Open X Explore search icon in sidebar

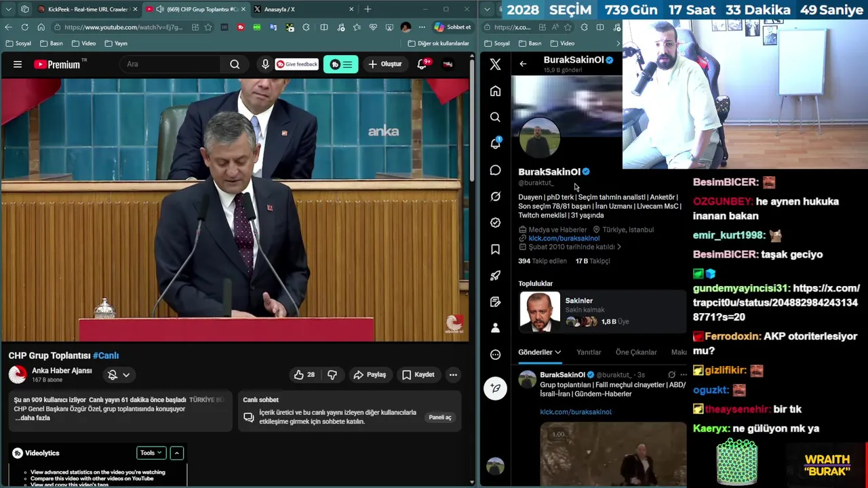coord(495,117)
